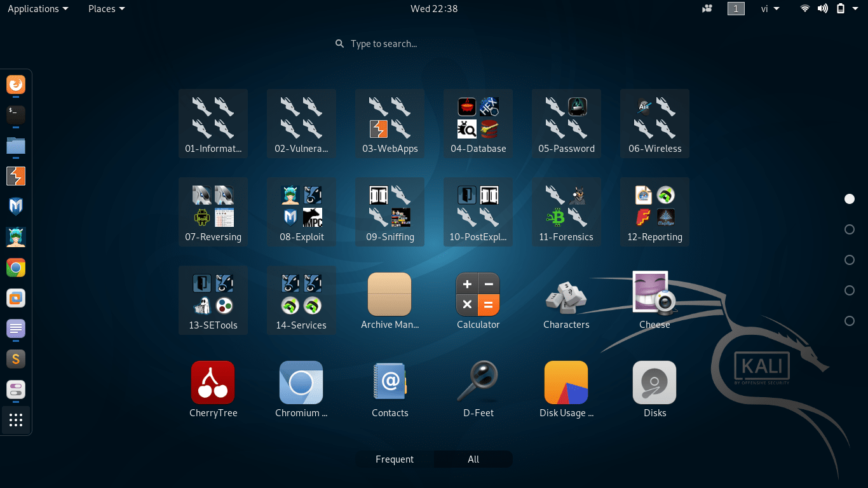Image resolution: width=868 pixels, height=488 pixels.
Task: Focus the Type to search field
Action: click(434, 44)
